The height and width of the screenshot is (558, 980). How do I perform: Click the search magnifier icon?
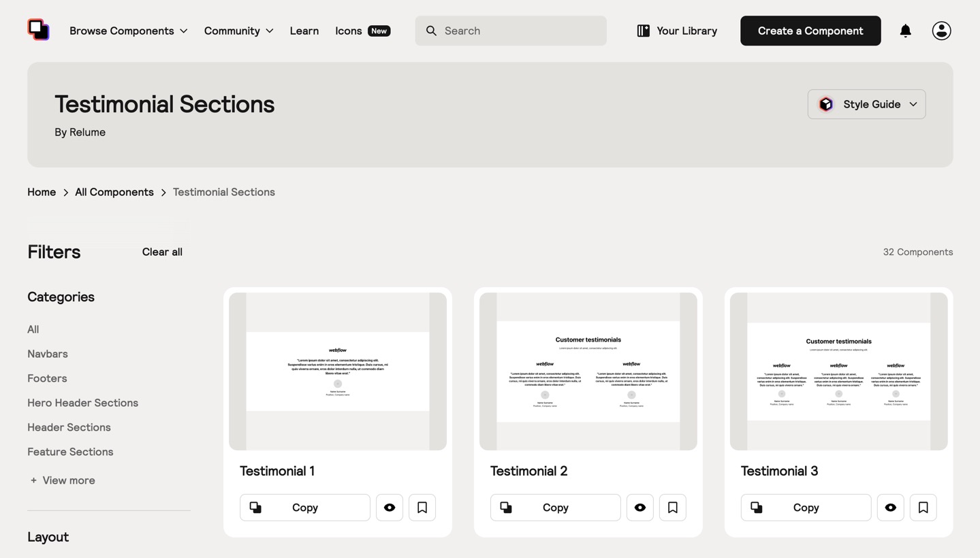click(431, 31)
